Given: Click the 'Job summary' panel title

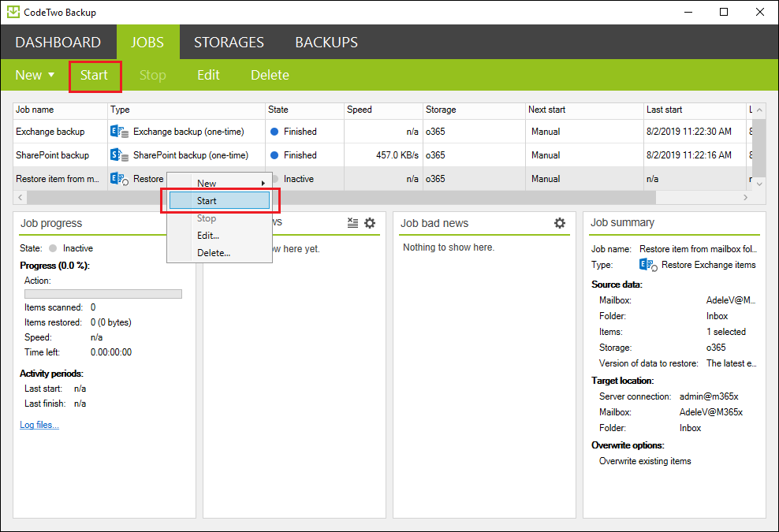Looking at the screenshot, I should point(622,222).
